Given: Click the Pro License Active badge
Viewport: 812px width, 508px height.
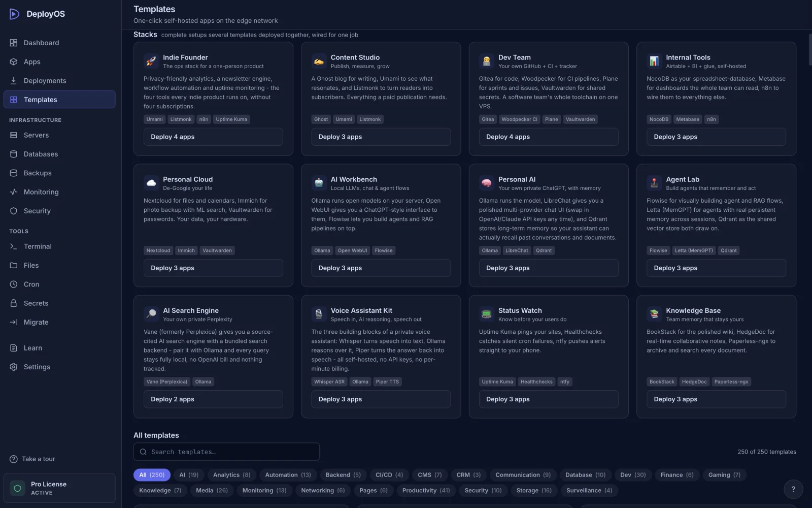Looking at the screenshot, I should [x=59, y=488].
